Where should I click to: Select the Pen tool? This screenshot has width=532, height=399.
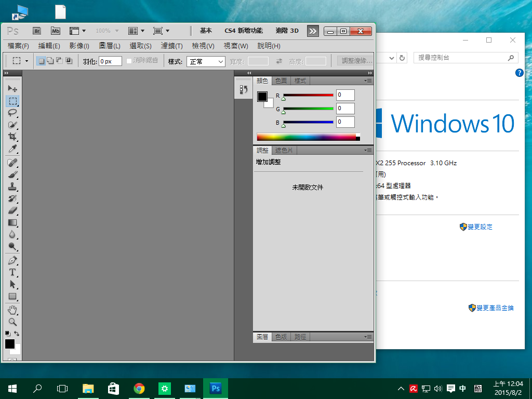pyautogui.click(x=12, y=260)
